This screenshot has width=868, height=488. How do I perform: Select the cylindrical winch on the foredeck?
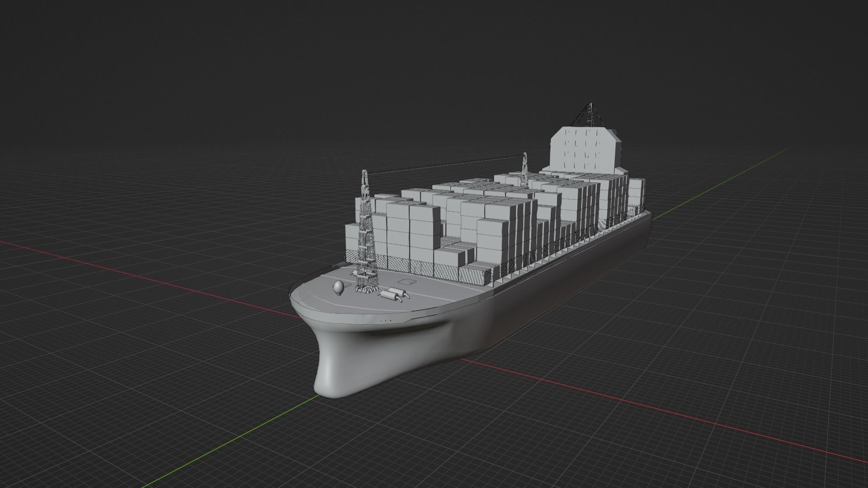[x=393, y=295]
